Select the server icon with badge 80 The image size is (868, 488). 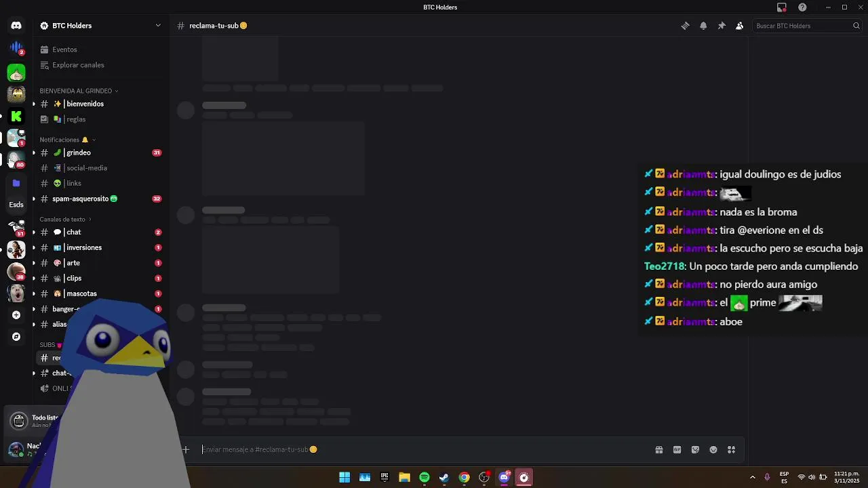pos(16,161)
